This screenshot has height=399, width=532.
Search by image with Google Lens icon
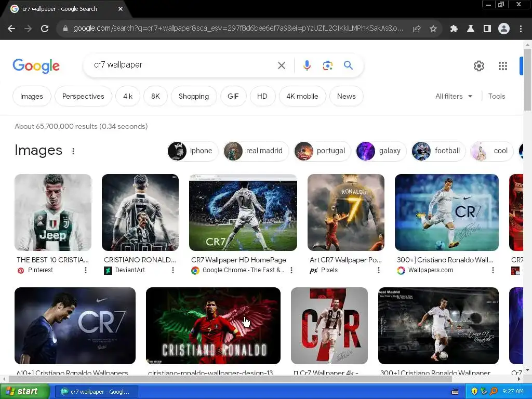(x=327, y=65)
